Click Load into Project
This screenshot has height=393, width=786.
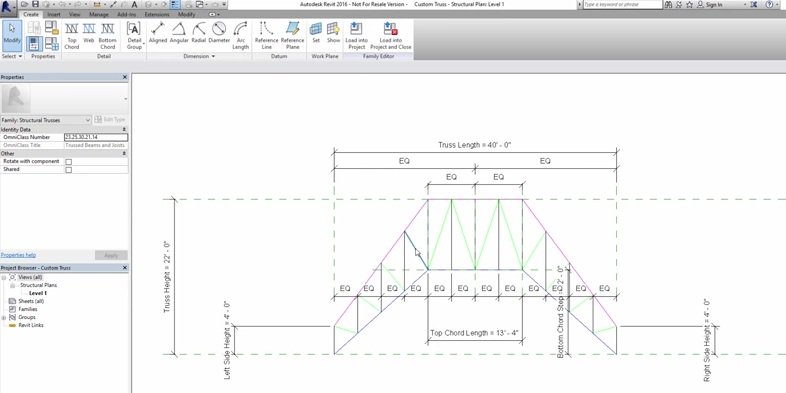click(x=356, y=36)
